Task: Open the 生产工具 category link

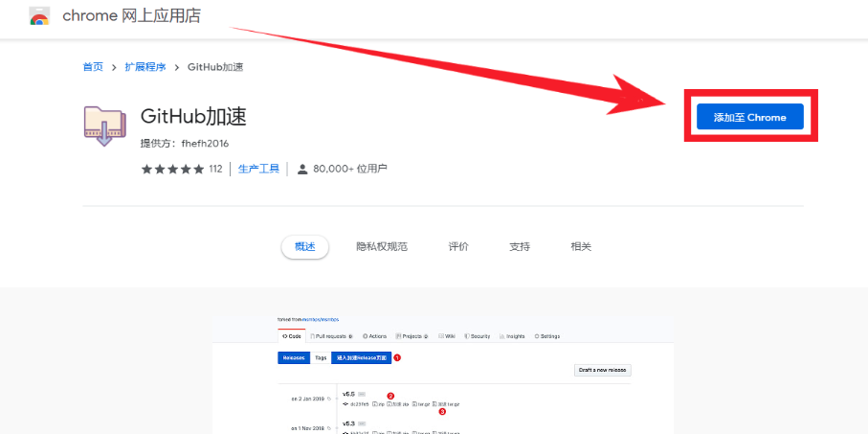Action: coord(258,169)
